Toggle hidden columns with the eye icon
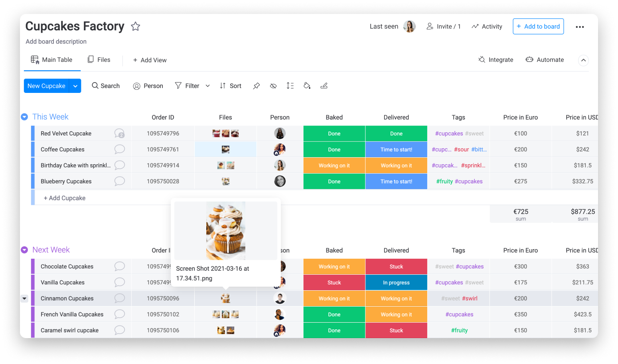 (x=273, y=86)
